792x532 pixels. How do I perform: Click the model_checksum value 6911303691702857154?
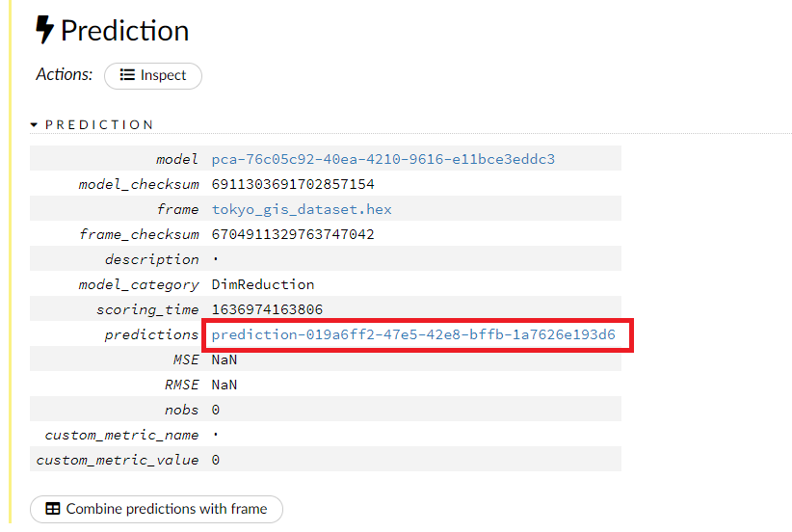(x=293, y=184)
